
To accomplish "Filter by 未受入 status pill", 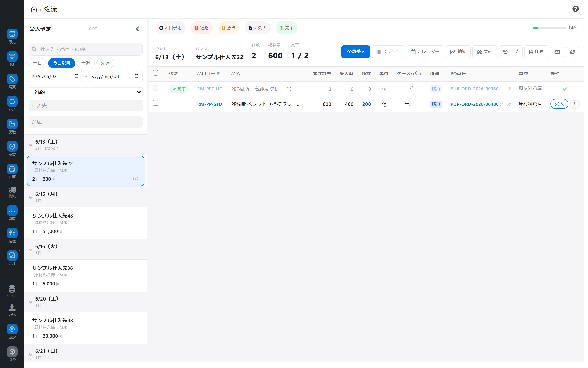I will click(x=257, y=28).
